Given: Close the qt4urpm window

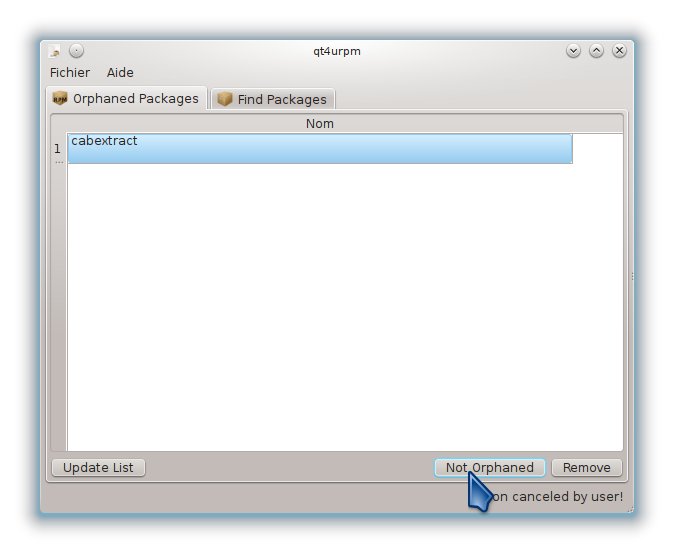Looking at the screenshot, I should click(619, 51).
